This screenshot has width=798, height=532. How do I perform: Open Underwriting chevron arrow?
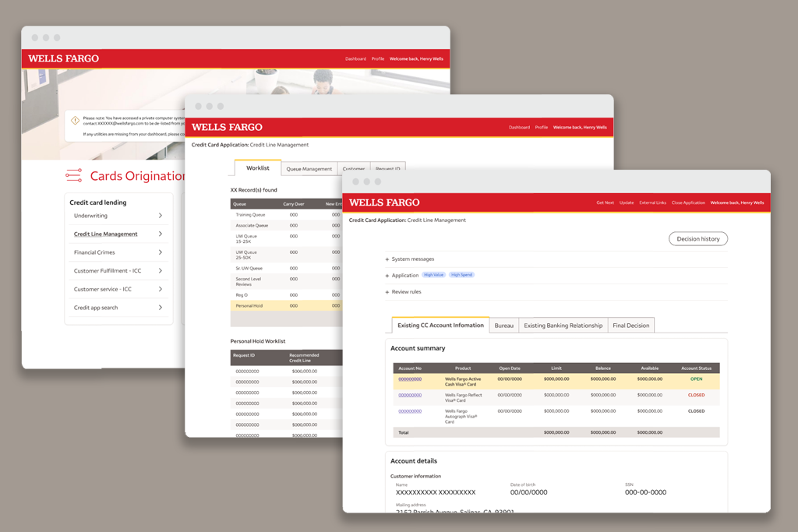coord(160,216)
